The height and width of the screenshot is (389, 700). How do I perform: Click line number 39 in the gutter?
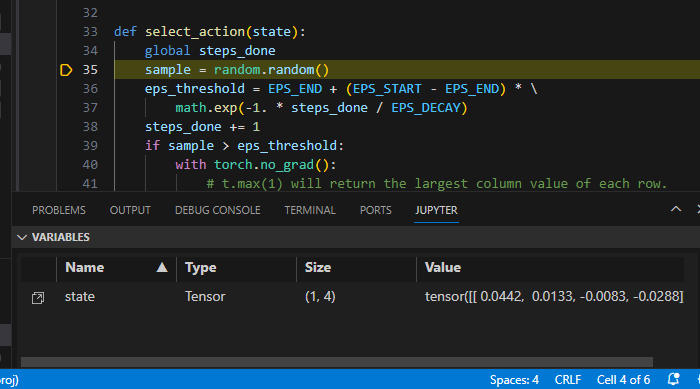tap(90, 146)
